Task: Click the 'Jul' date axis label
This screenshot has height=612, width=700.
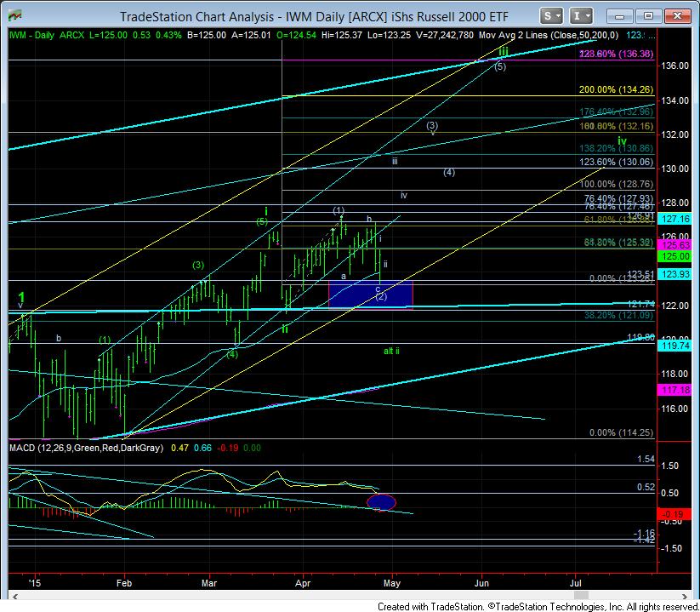Action: [576, 583]
